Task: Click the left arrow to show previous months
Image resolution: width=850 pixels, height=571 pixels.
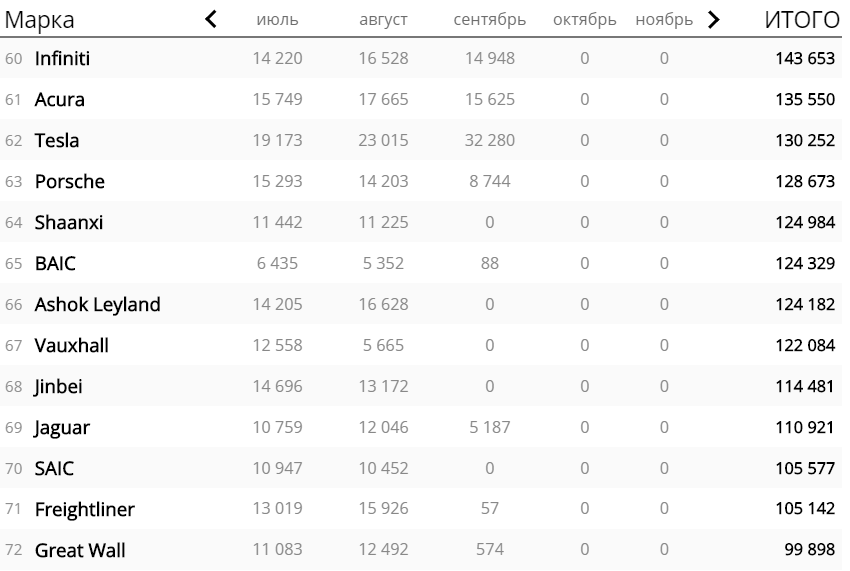Action: click(211, 20)
